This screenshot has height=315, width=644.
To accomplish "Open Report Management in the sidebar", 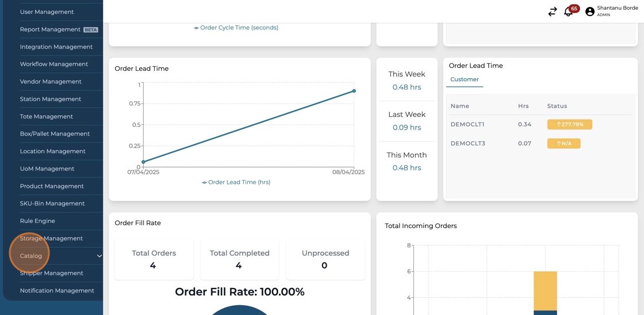I will [x=50, y=29].
